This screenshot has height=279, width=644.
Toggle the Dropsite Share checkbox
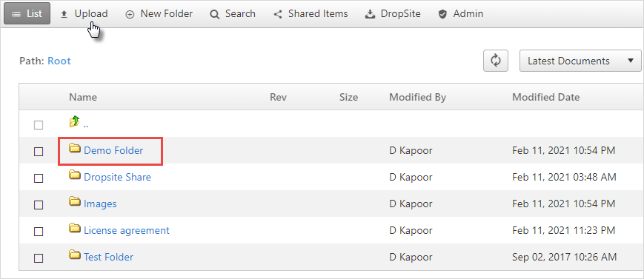pyautogui.click(x=39, y=178)
